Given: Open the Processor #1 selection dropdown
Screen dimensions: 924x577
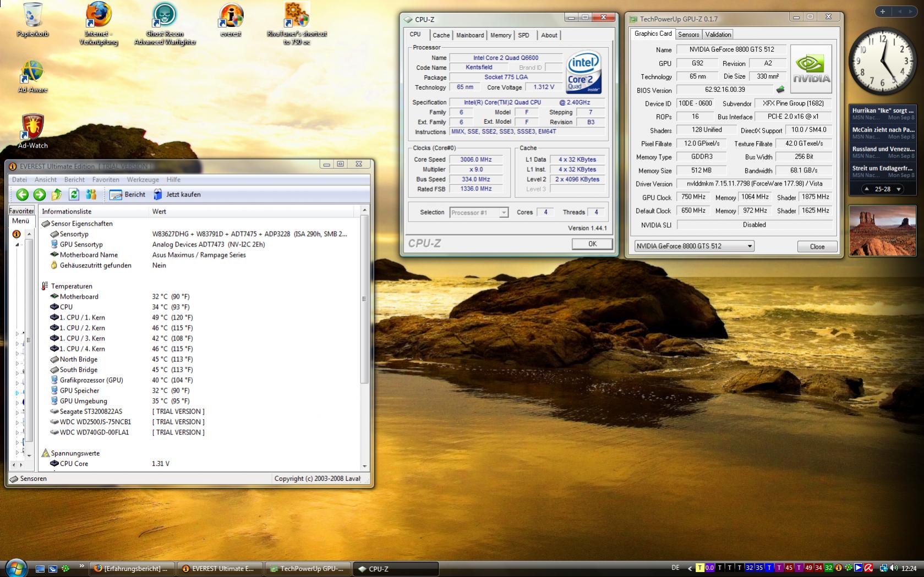Looking at the screenshot, I should [503, 212].
